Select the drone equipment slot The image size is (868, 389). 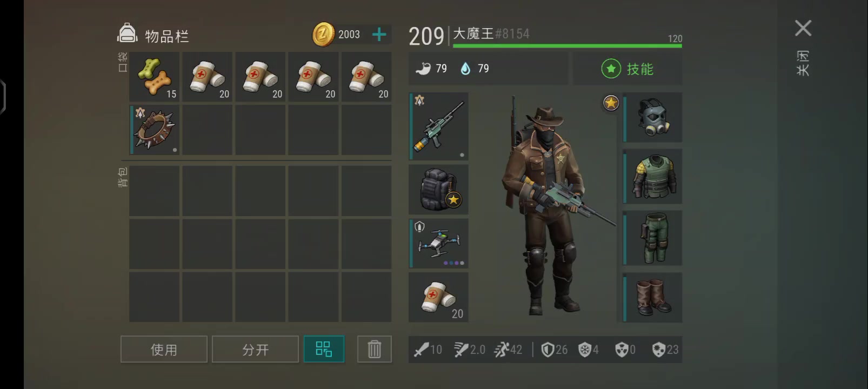point(439,244)
